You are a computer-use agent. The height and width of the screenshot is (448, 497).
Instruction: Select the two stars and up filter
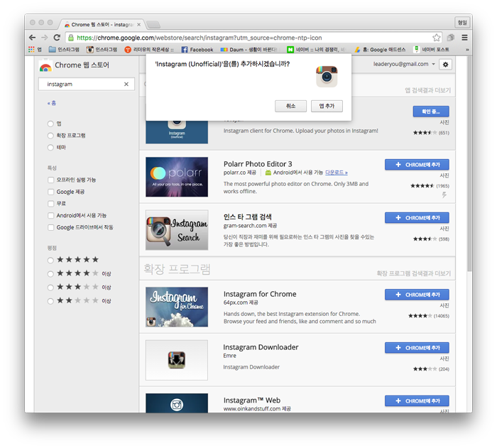(x=50, y=301)
